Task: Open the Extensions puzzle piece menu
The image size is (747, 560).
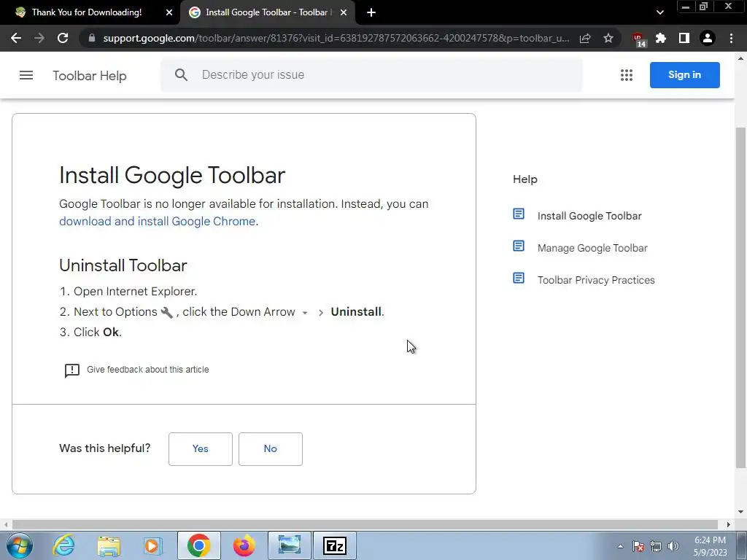Action: point(661,38)
